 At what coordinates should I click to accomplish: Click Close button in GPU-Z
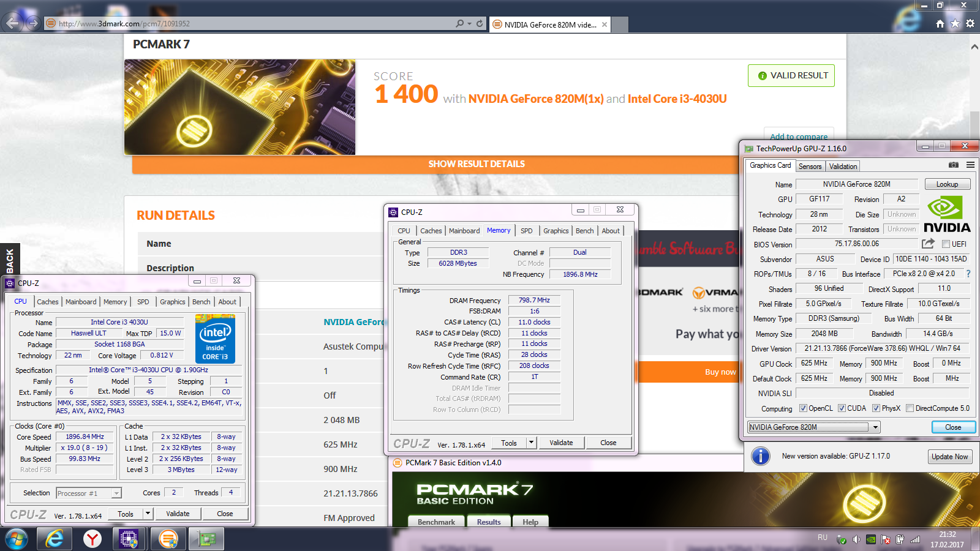click(953, 427)
